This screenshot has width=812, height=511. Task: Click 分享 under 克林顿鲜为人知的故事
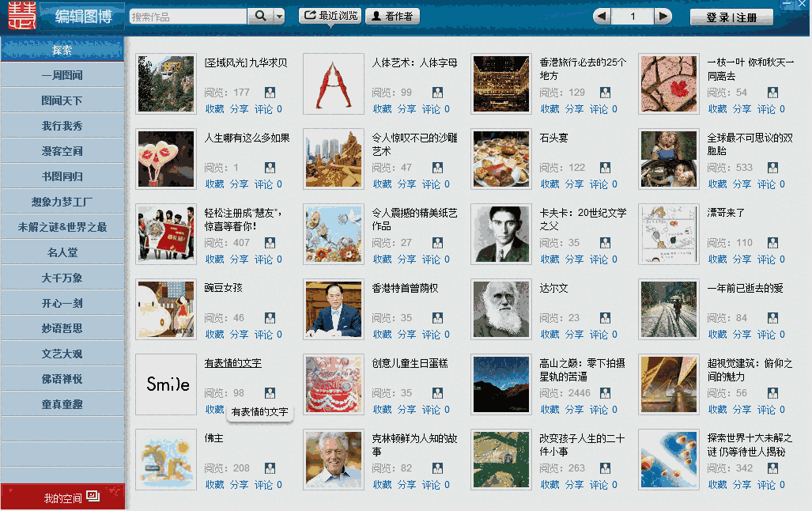click(x=406, y=485)
